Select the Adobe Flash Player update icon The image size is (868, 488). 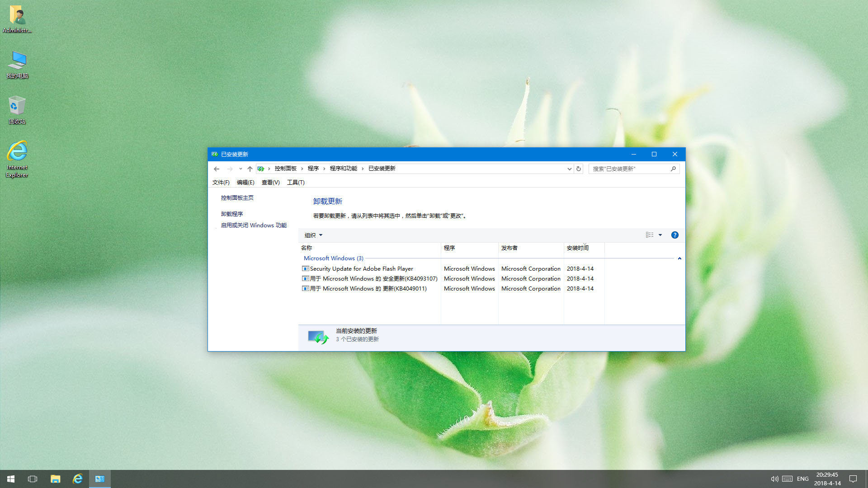[306, 268]
